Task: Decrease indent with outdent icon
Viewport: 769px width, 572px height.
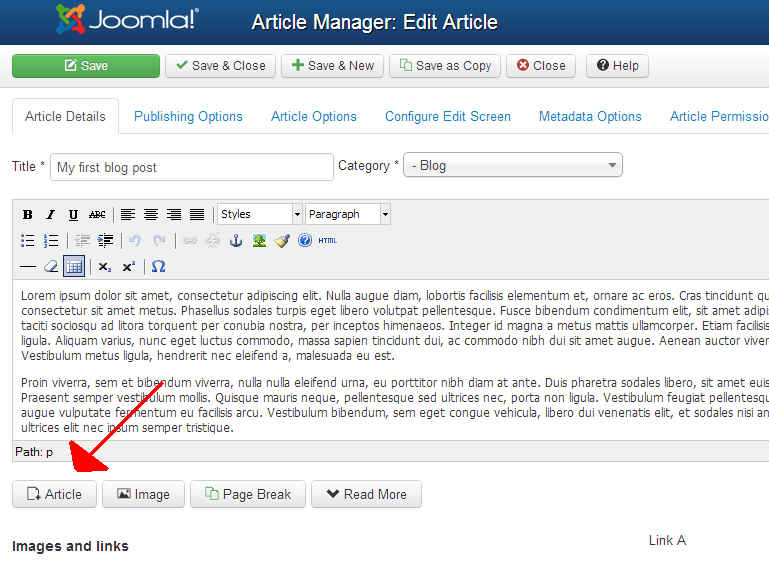Action: [x=82, y=240]
